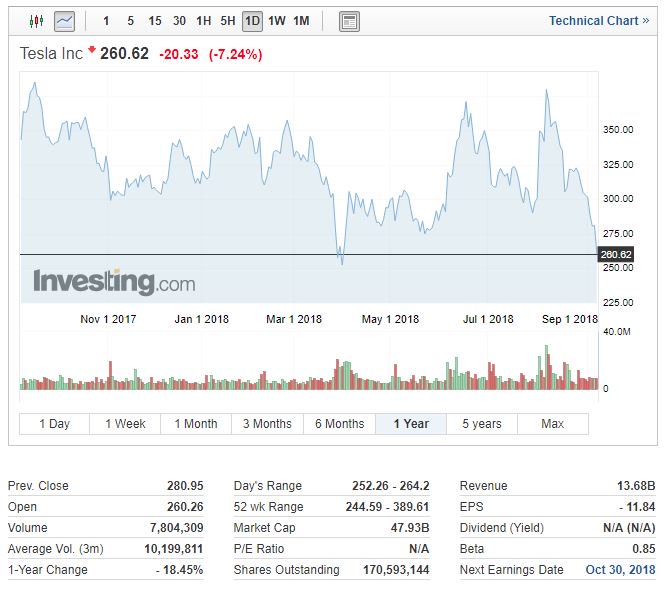Image resolution: width=670 pixels, height=596 pixels.
Task: Click the Open value 260.26
Action: [x=185, y=507]
